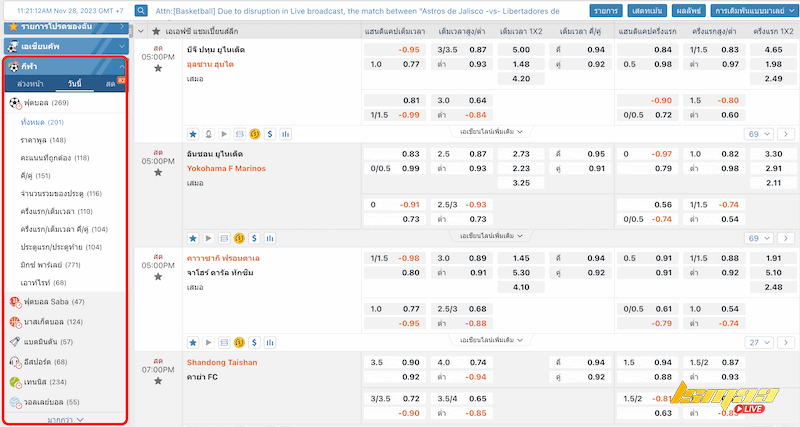Viewport: 800px width, 427px height.
Task: Expand มากกว่า more sports list
Action: coord(65,420)
